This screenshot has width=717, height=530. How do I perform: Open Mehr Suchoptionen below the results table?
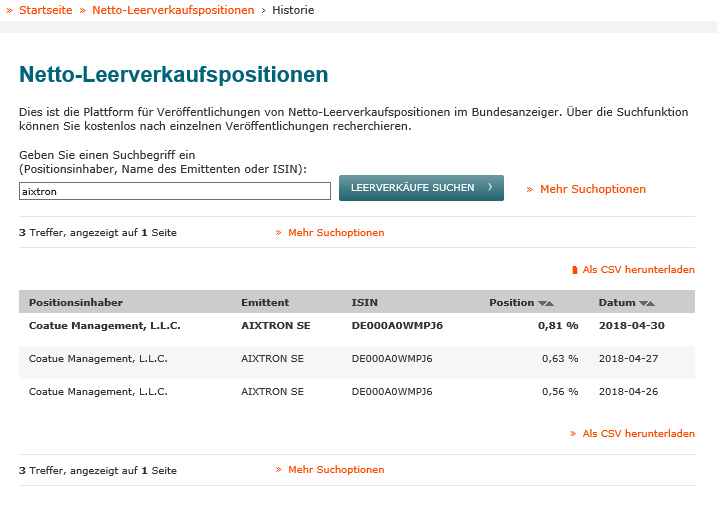click(x=336, y=470)
